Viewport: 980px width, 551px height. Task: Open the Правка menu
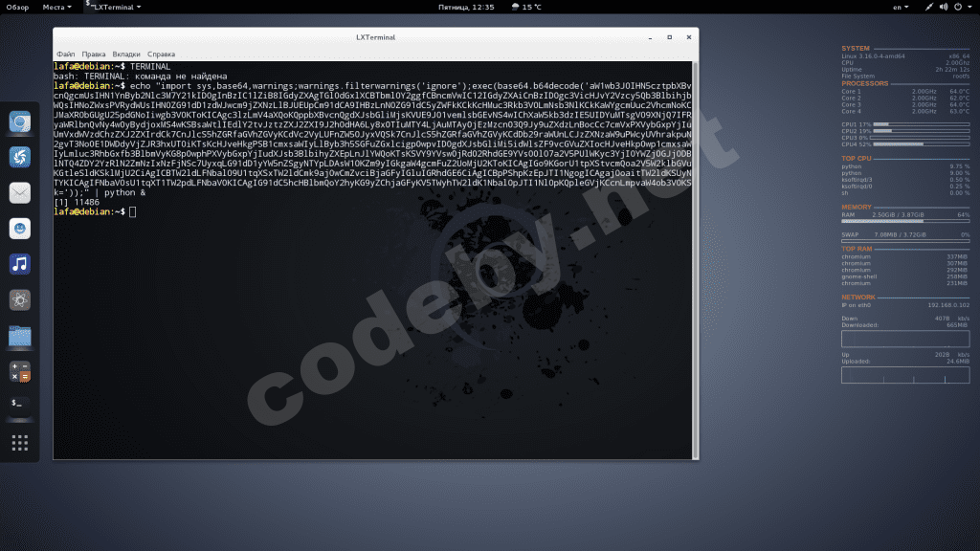coord(94,55)
